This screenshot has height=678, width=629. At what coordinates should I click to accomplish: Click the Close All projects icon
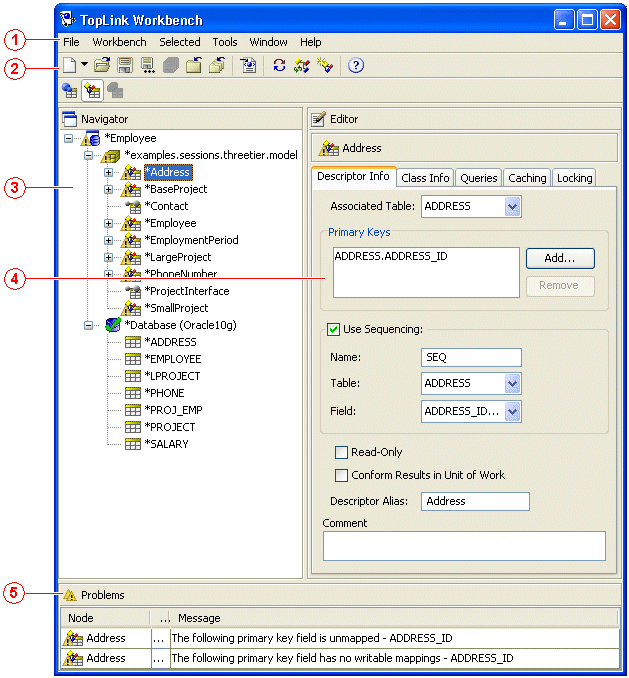tap(217, 65)
